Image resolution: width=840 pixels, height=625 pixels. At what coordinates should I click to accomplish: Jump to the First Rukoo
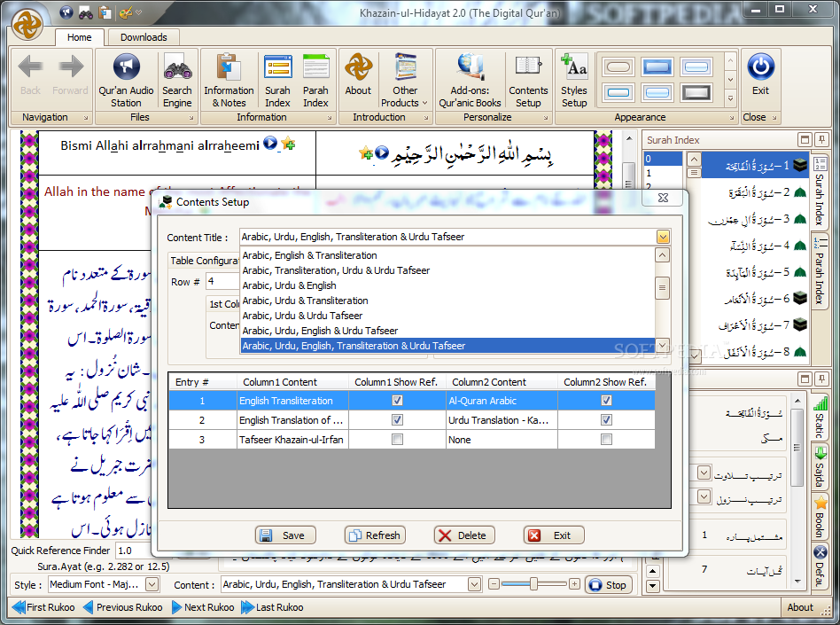(x=43, y=607)
